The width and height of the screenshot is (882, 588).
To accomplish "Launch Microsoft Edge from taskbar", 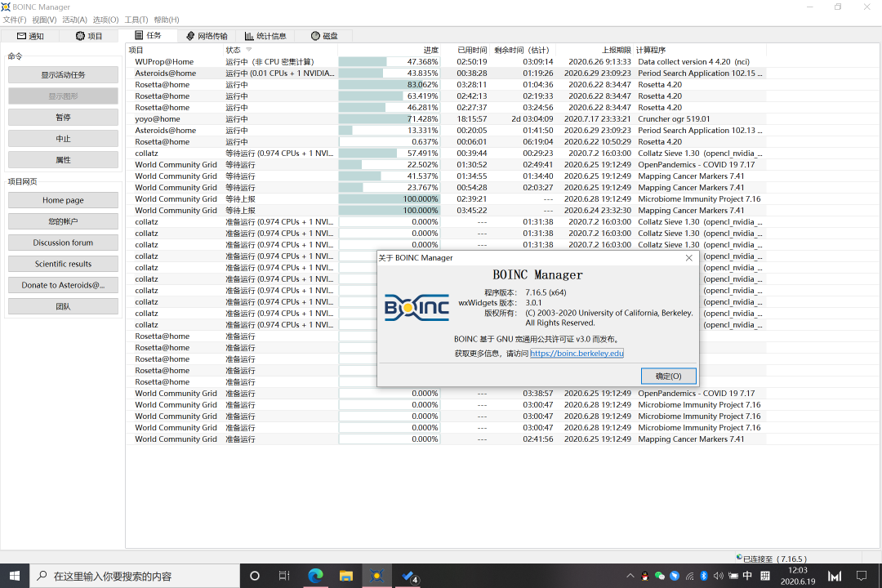I will tap(315, 576).
